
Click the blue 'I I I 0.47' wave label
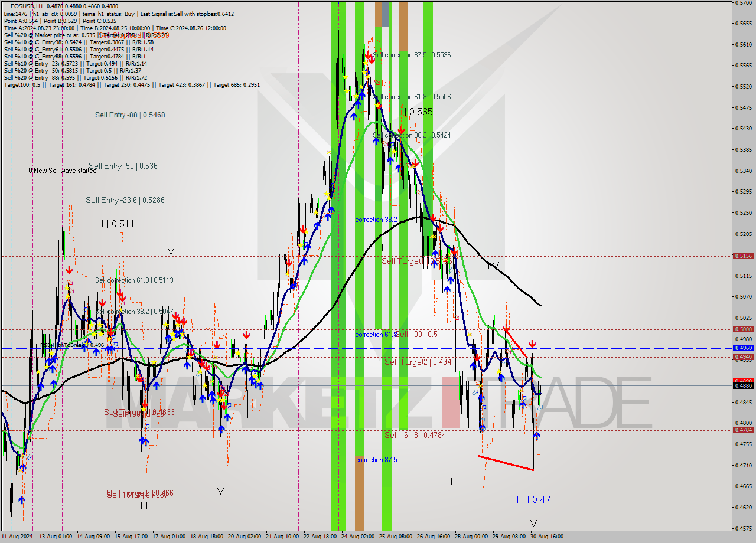533,499
